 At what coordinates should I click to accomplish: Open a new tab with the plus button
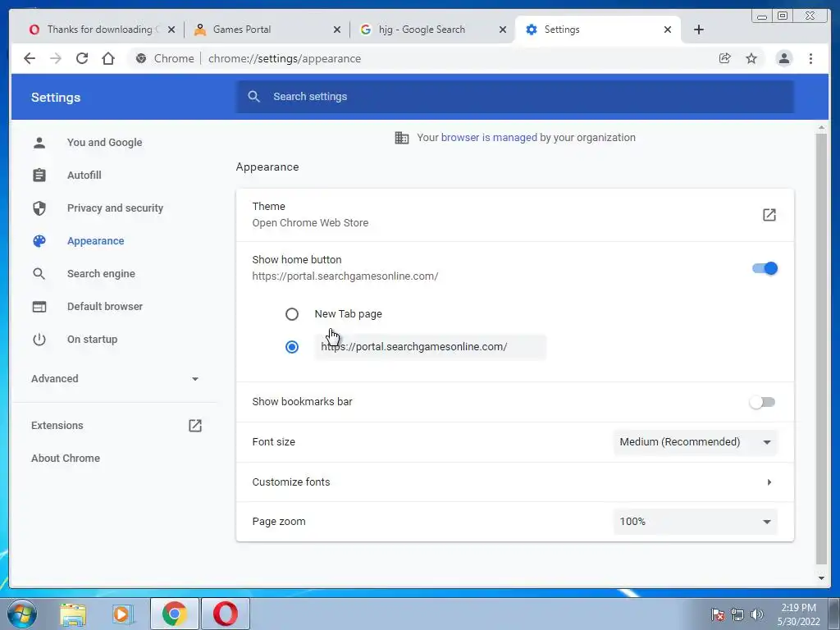[699, 30]
